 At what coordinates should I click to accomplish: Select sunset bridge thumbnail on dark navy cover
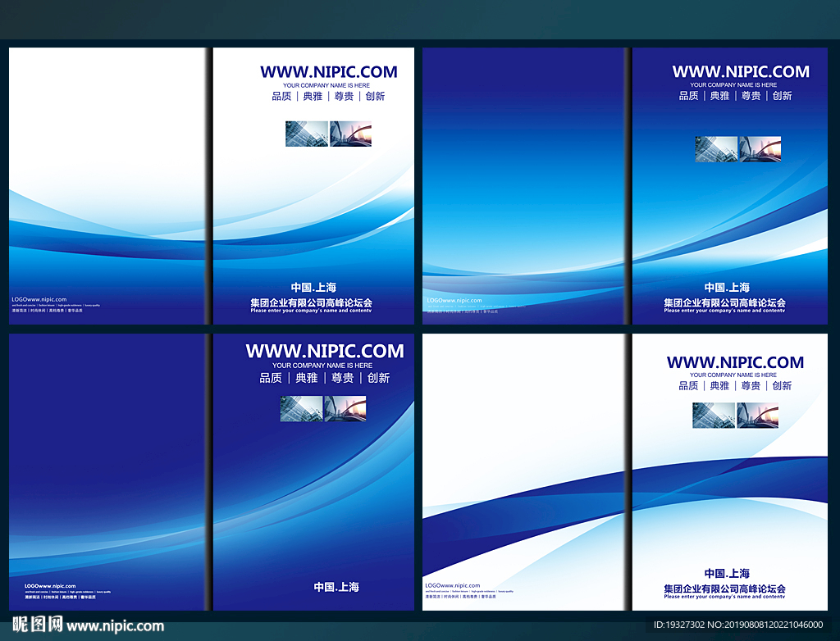(x=345, y=408)
